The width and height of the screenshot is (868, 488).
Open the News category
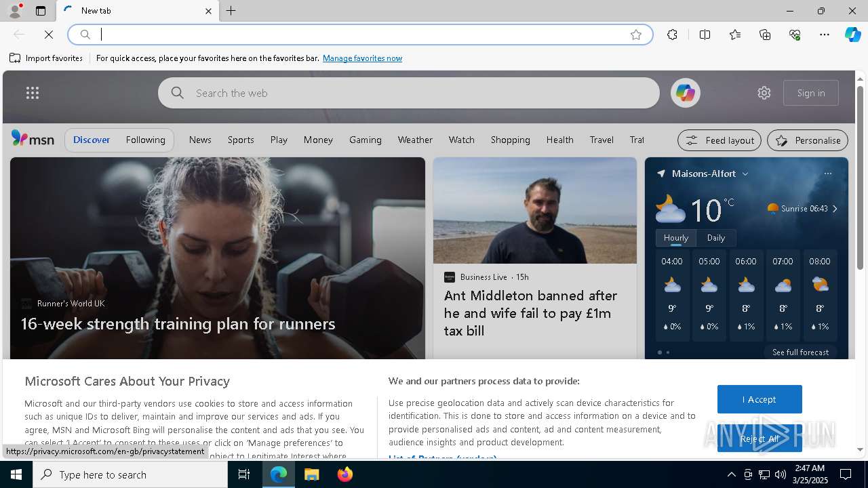coord(200,140)
